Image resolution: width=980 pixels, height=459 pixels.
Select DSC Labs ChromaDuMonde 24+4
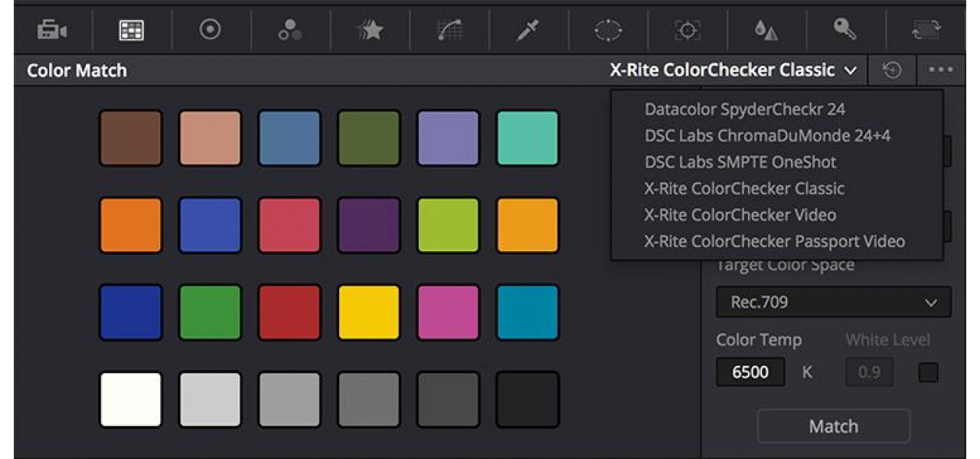coord(767,136)
